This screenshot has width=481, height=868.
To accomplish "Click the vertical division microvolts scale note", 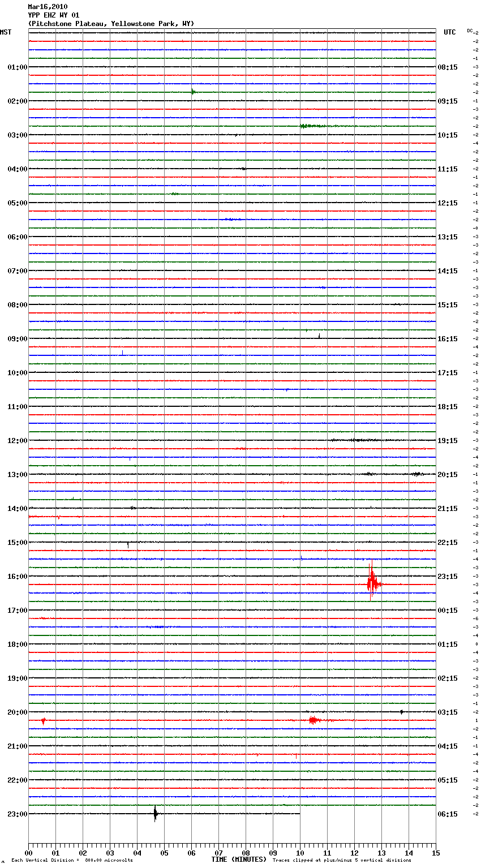I will [x=72, y=861].
